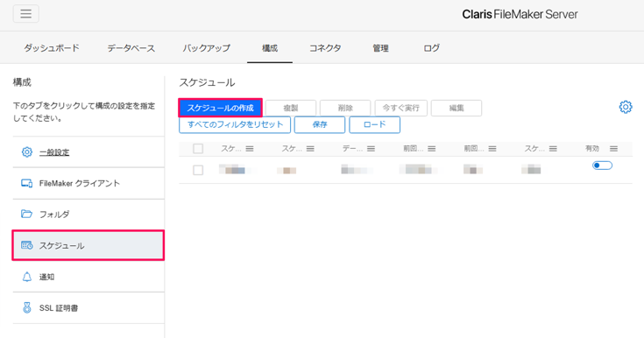Click the blue gear settings icon at right
The width and height of the screenshot is (644, 338).
626,107
